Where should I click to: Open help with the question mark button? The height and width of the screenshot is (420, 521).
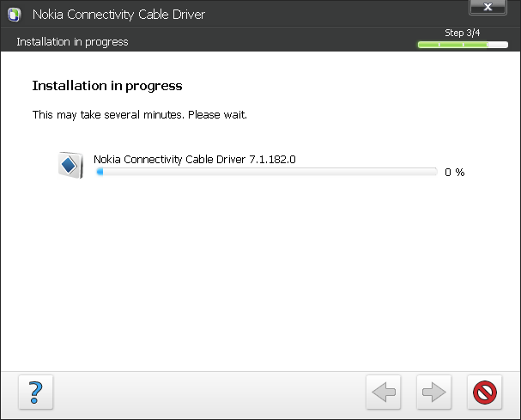[x=36, y=393]
